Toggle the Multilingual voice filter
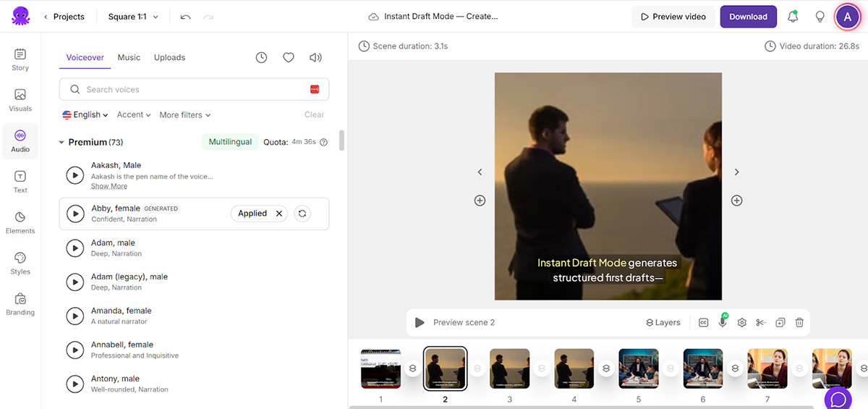Screen dimensions: 868x409 230,142
